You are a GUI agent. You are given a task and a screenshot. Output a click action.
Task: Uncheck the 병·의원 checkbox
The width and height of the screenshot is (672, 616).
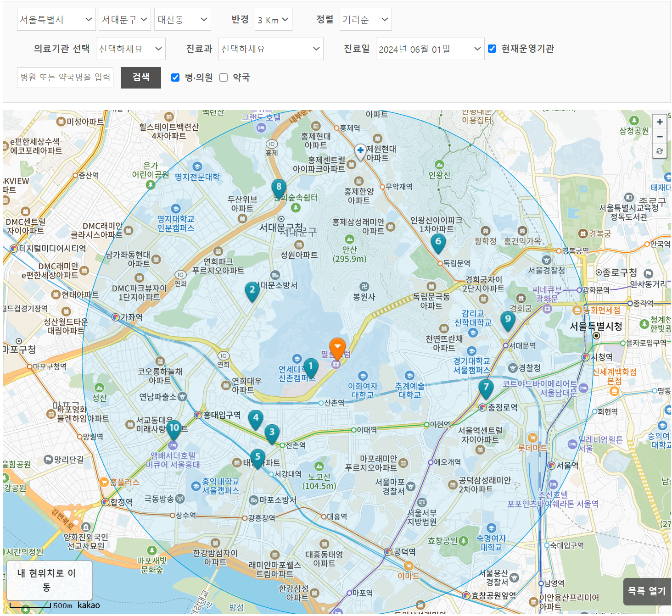point(175,78)
